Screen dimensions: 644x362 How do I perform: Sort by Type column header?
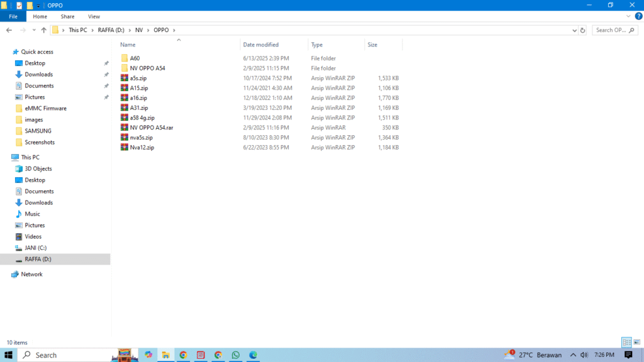317,45
